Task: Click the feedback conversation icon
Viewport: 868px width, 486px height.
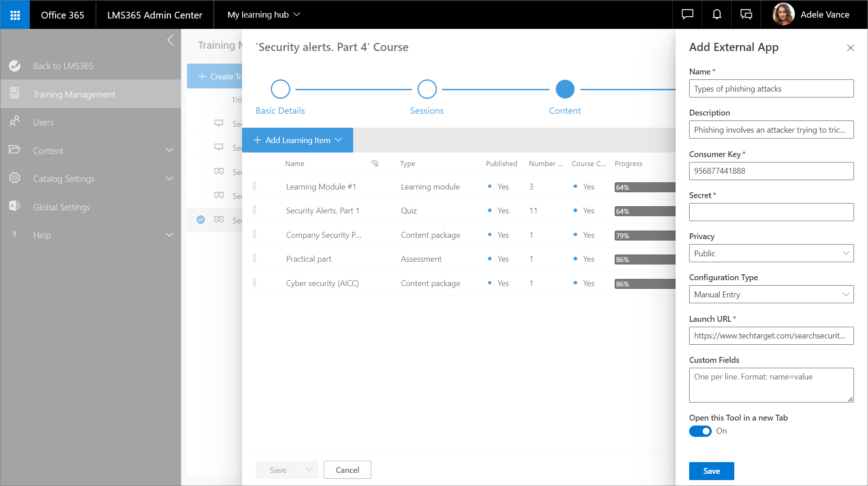Action: (746, 15)
